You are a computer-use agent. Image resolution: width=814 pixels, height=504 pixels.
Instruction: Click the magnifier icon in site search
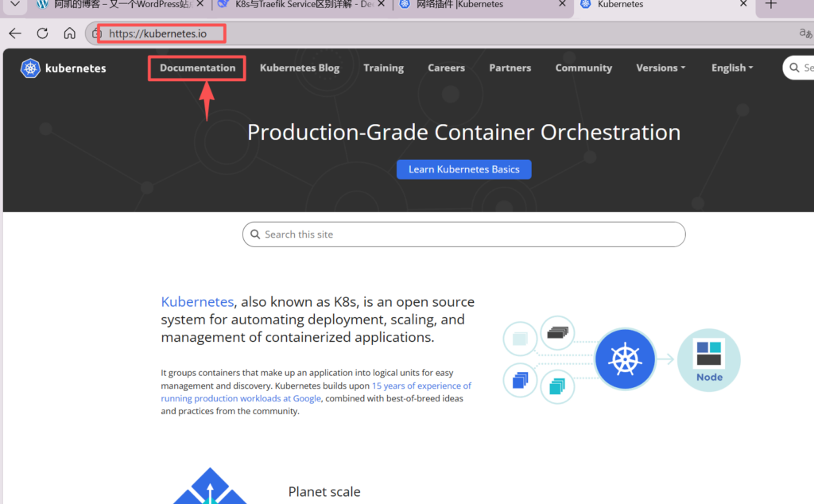click(255, 235)
